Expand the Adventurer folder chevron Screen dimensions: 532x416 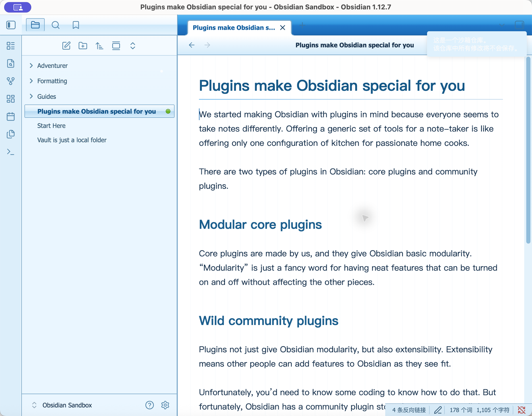(31, 65)
